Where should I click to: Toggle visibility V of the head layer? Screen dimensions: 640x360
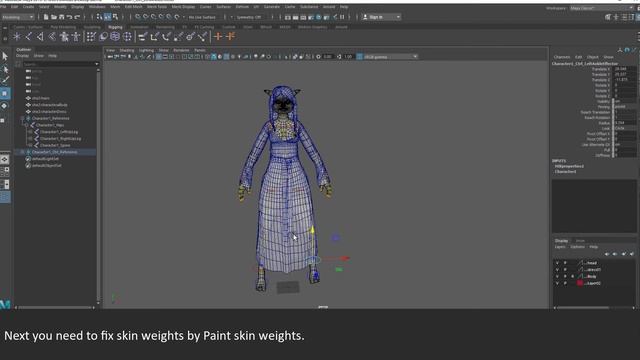(x=557, y=263)
